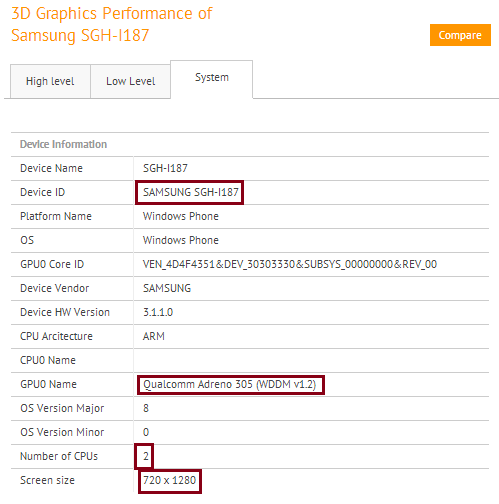Click the Device ID value SAMSUNG SGH-I187
Screen dimensions: 499x504
[191, 192]
